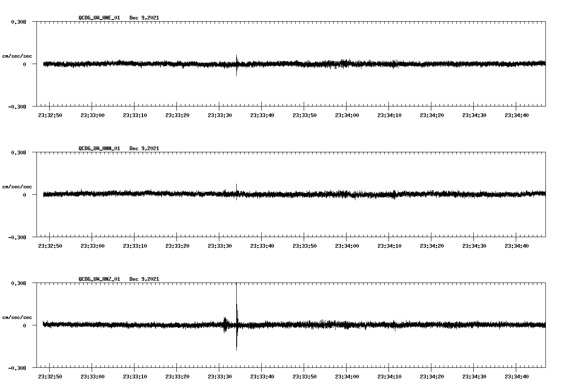Click the -0.308 lower axis value on HNN plot
The height and width of the screenshot is (392, 576).
tap(17, 237)
